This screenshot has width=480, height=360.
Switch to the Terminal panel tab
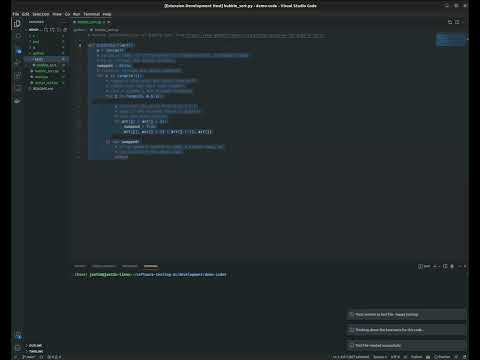[151, 266]
